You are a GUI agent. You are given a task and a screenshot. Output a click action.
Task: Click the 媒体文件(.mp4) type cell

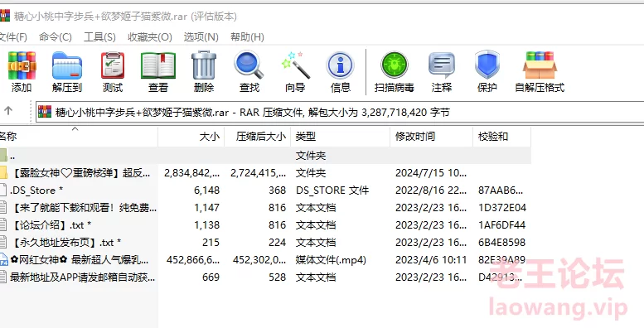[331, 259]
